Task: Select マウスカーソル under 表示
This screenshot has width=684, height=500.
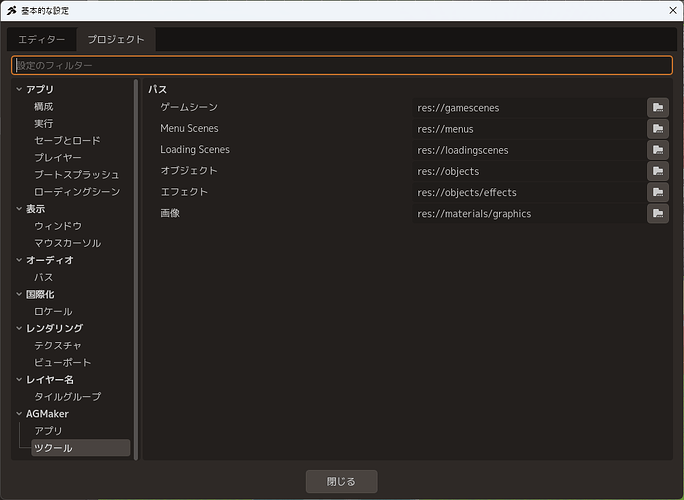Action: click(x=68, y=243)
